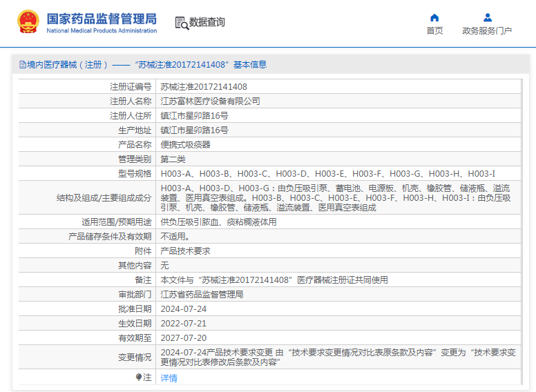Select intended use 供负压吸引脓血、痰粘稠液体用
536x392 pixels.
[218, 222]
